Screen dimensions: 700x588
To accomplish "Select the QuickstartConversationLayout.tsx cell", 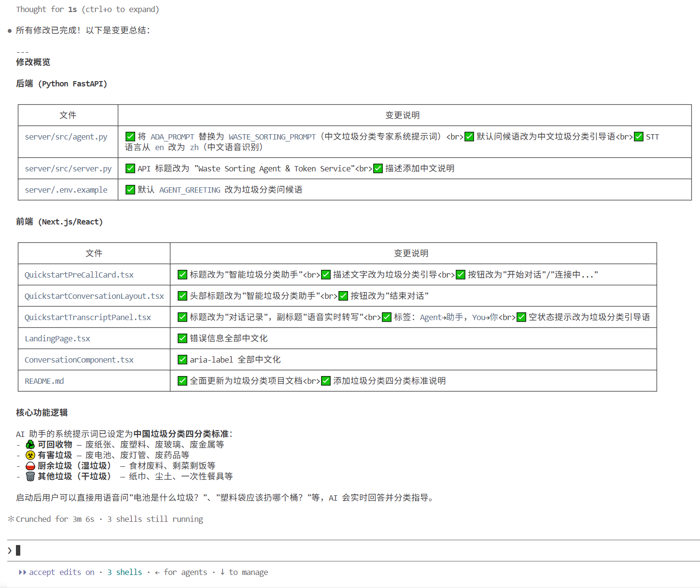I will (94, 296).
